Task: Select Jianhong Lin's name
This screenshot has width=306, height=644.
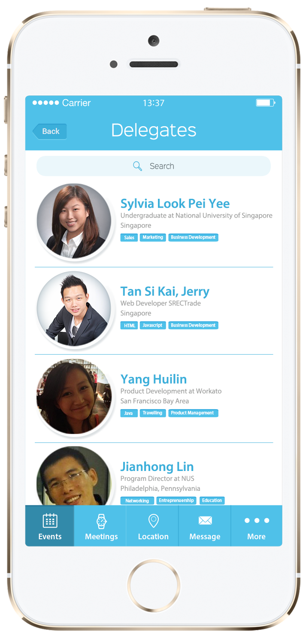Action: (x=157, y=467)
